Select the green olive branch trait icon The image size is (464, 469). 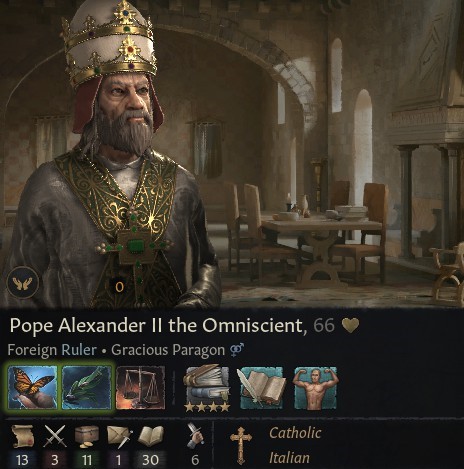pyautogui.click(x=87, y=387)
